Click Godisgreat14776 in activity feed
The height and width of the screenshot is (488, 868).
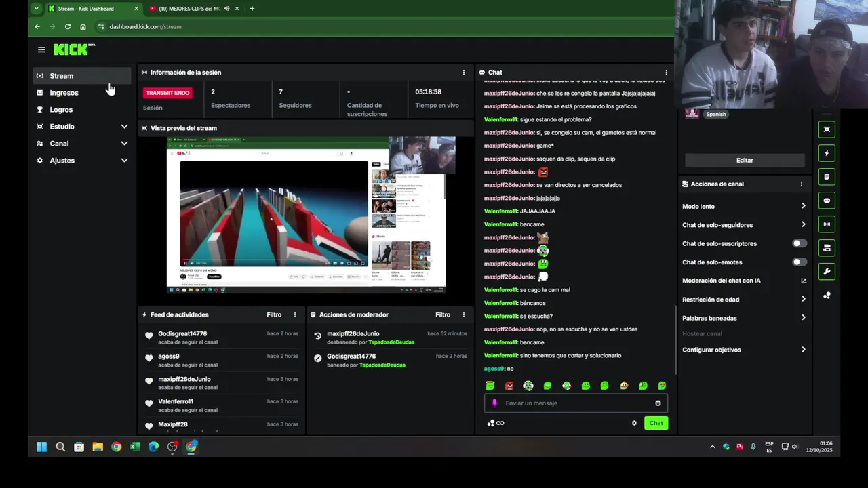pos(182,334)
